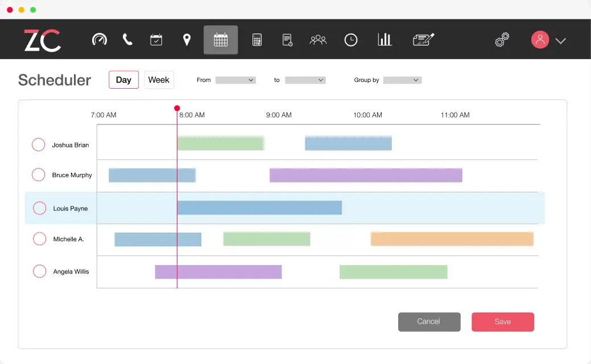Image resolution: width=591 pixels, height=364 pixels.
Task: Open the dashboard speedometer icon
Action: (100, 40)
